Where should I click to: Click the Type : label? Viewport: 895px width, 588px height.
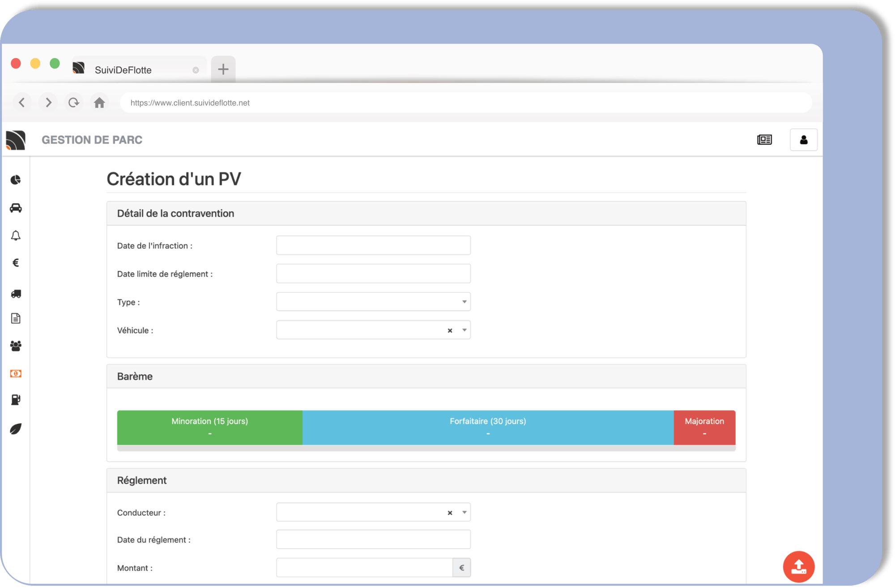pos(128,302)
